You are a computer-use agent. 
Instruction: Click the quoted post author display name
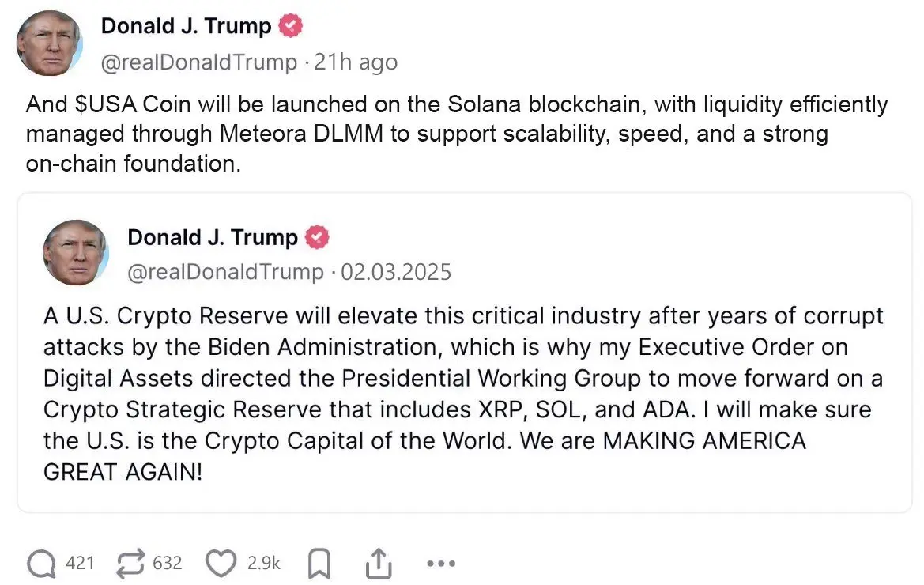click(213, 237)
